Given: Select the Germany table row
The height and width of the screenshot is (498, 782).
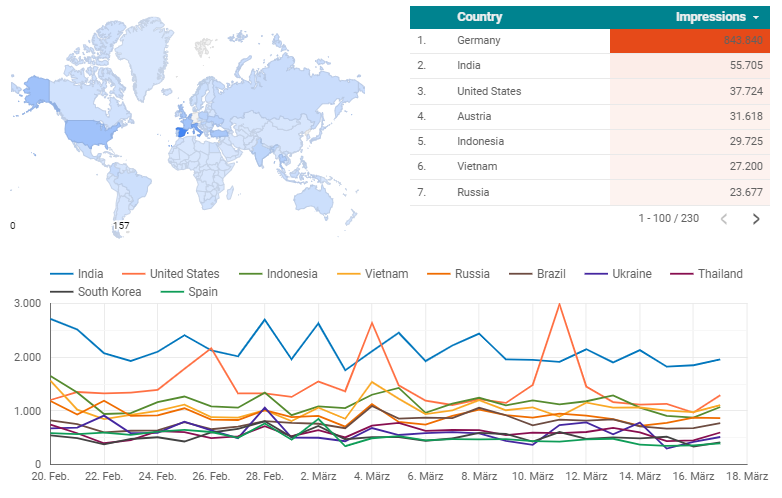Looking at the screenshot, I should pyautogui.click(x=589, y=41).
